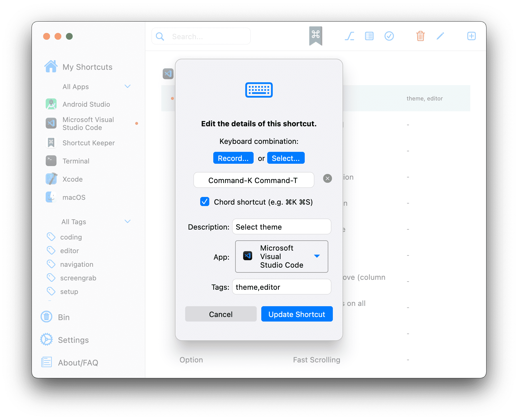The image size is (518, 420).
Task: Click the Record... button
Action: point(233,158)
